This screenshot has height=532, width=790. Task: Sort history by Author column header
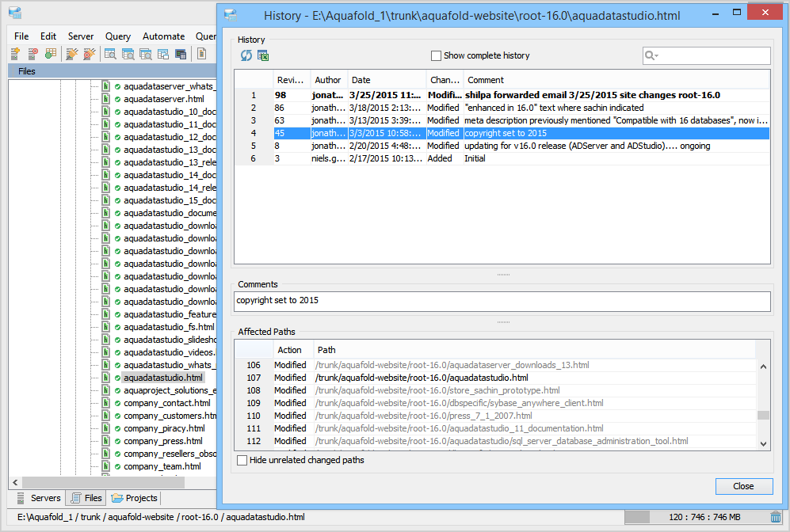(327, 80)
